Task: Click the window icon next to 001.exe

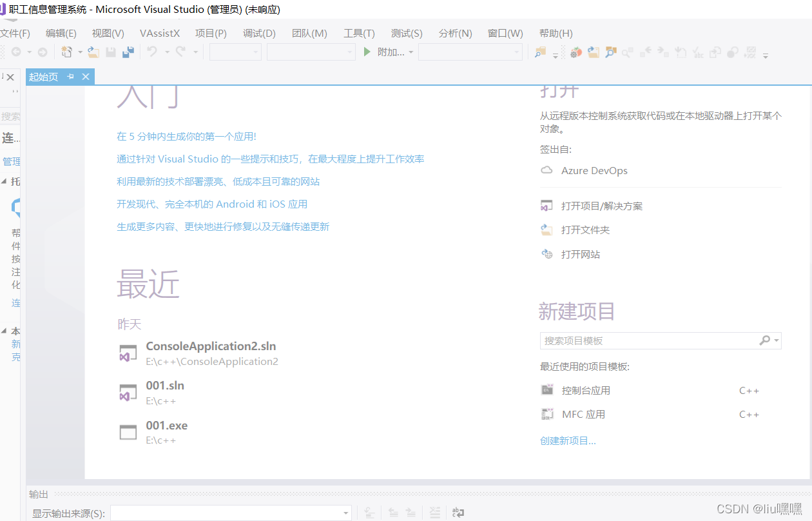Action: 128,432
